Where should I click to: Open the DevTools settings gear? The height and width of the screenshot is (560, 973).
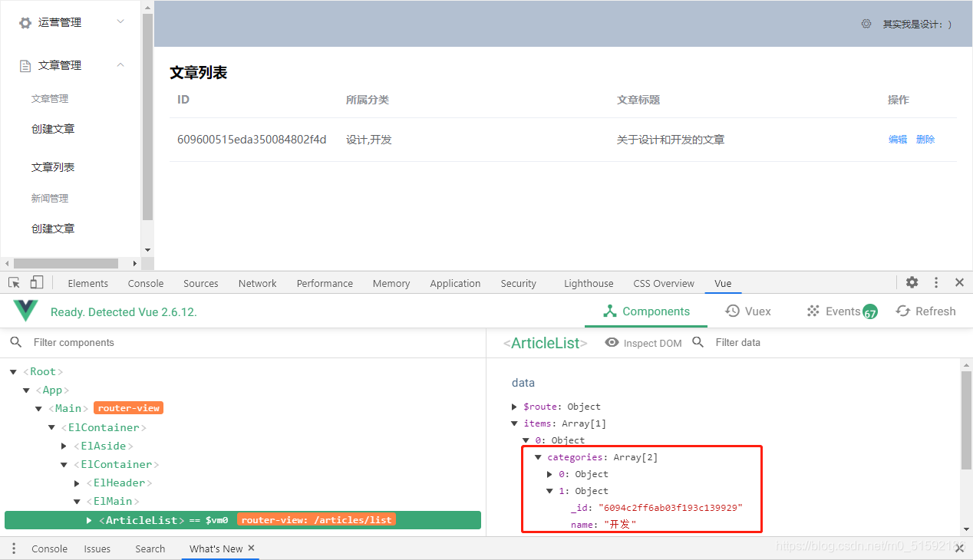click(x=912, y=282)
